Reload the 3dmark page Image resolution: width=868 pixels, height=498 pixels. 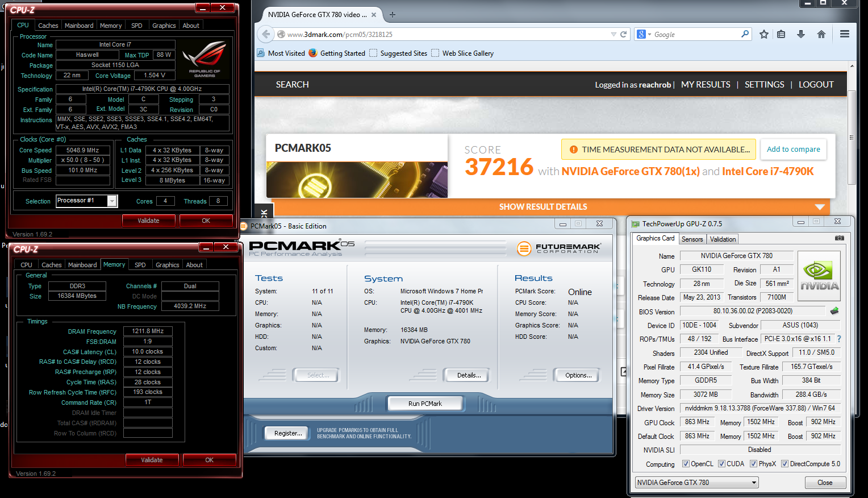(x=623, y=34)
